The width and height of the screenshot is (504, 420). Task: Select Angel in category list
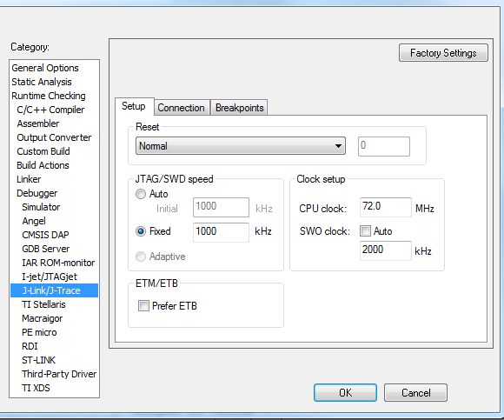click(x=34, y=221)
